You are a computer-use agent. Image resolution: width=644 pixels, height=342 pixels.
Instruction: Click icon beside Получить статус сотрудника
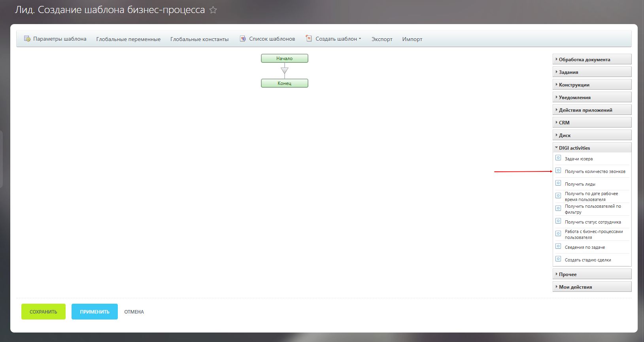pos(558,221)
